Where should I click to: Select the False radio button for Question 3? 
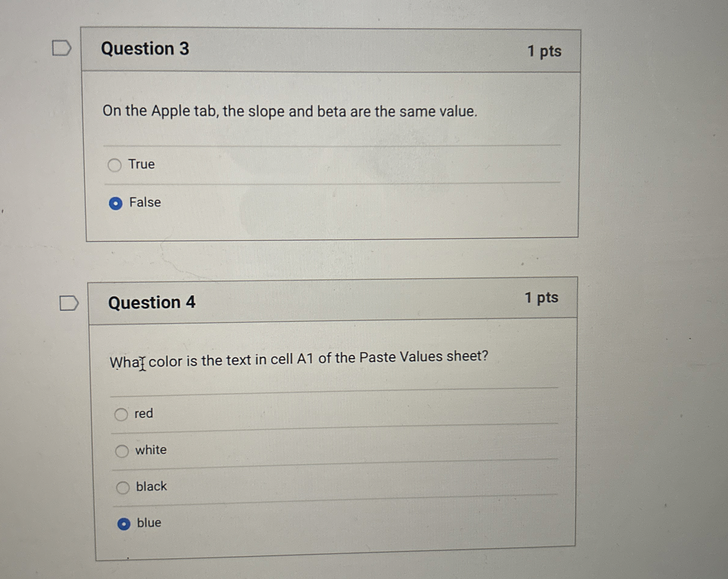[116, 203]
